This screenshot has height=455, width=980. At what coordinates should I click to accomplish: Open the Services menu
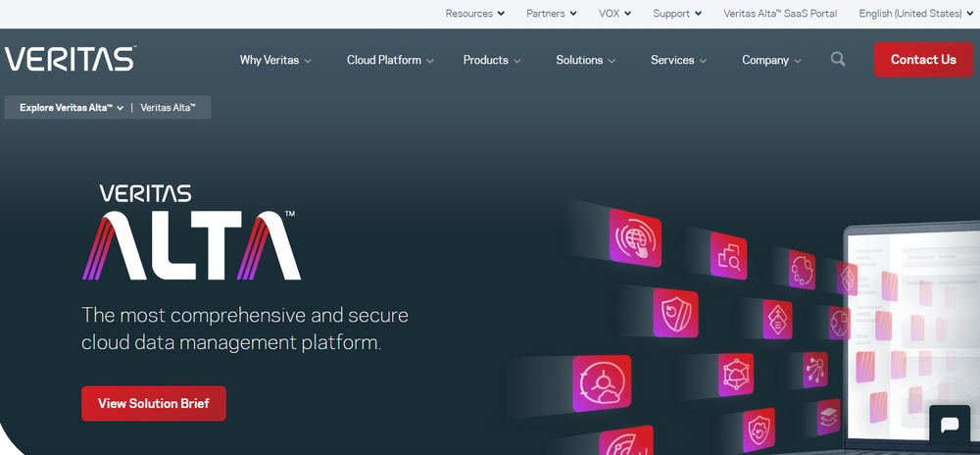pyautogui.click(x=679, y=60)
